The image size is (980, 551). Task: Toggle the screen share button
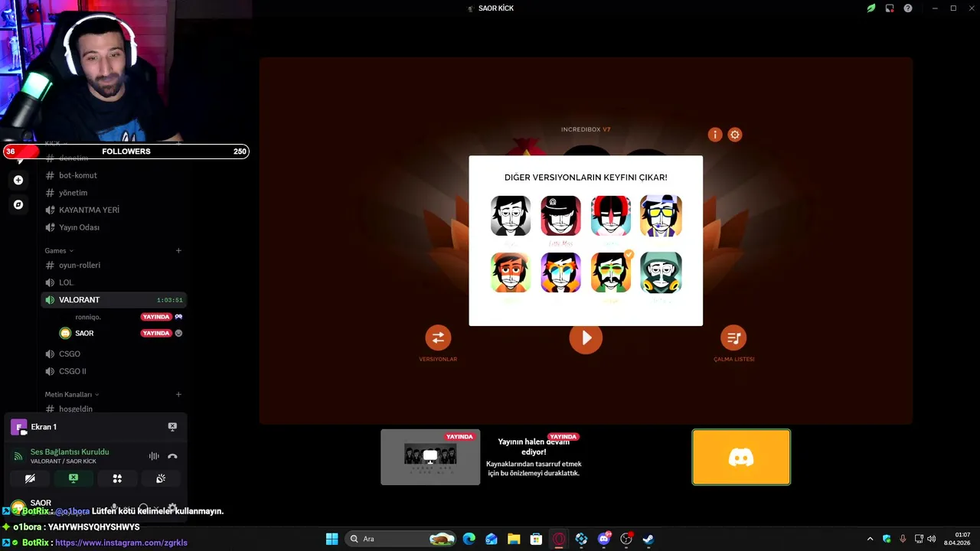(73, 478)
